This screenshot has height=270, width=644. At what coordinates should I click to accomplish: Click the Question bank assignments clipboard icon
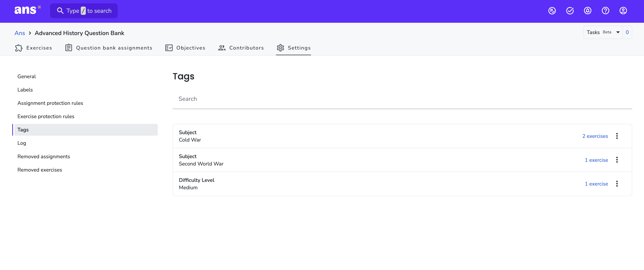coord(68,48)
